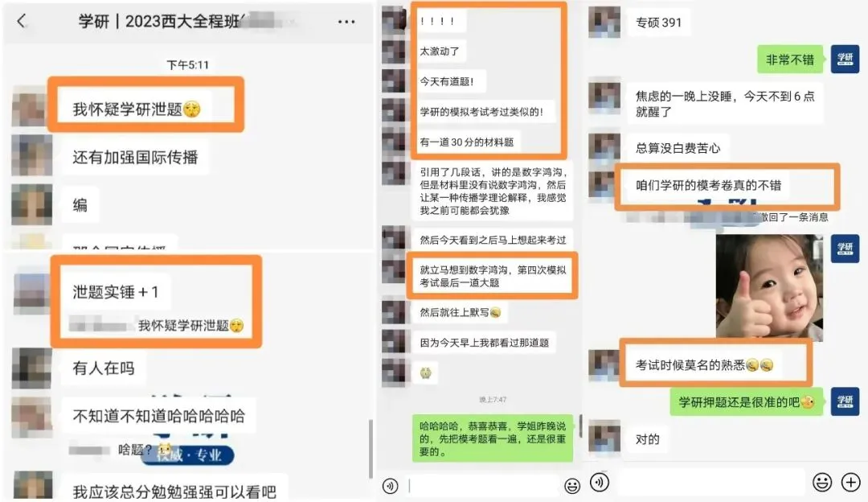Tap the message 咱们学研的模考卷真的不错
The height and width of the screenshot is (502, 868).
pyautogui.click(x=709, y=185)
